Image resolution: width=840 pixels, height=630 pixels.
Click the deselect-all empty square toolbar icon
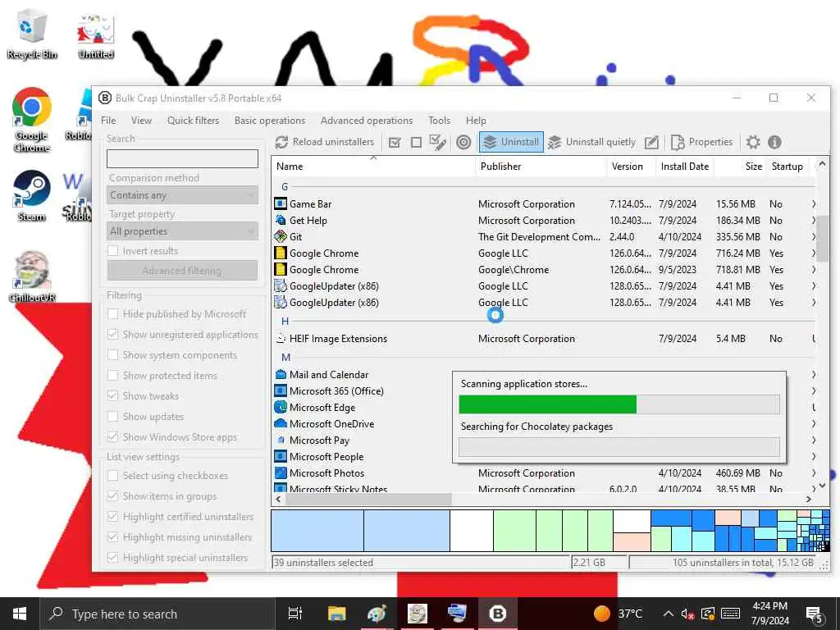(416, 142)
